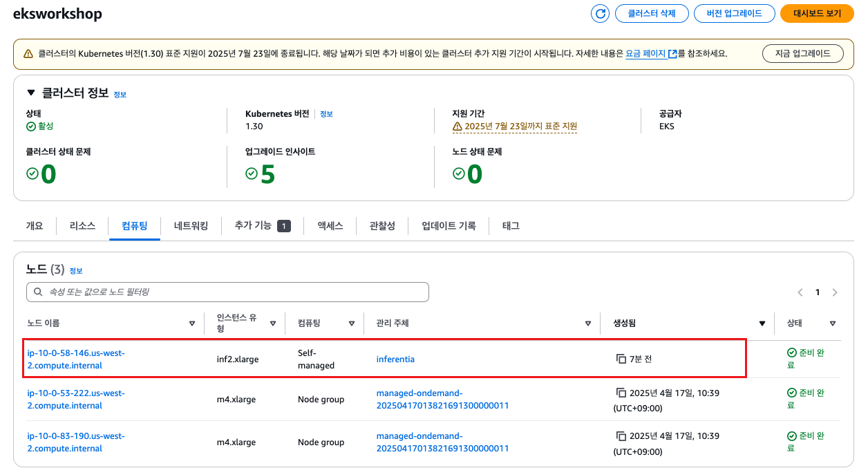Open the 업데이트 기록 tab

(x=449, y=225)
